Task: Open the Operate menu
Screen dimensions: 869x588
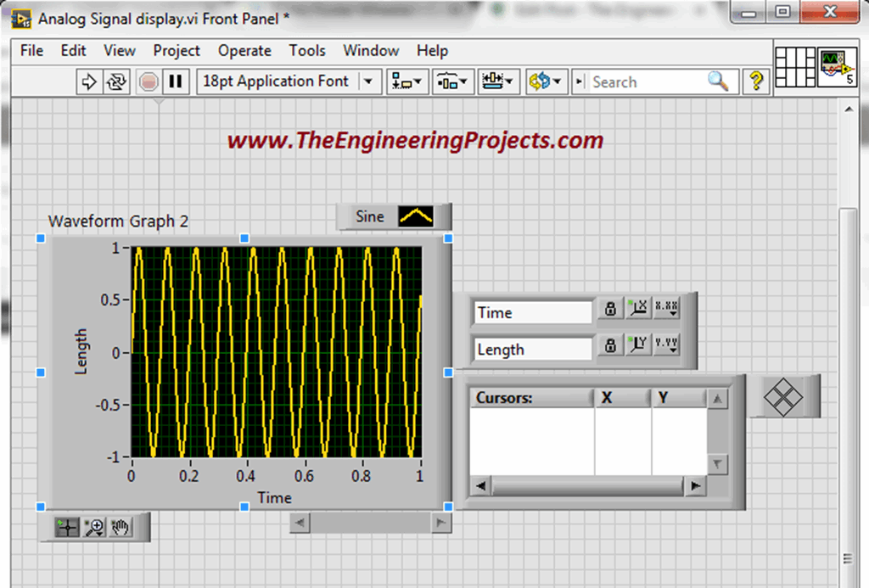Action: 244,51
